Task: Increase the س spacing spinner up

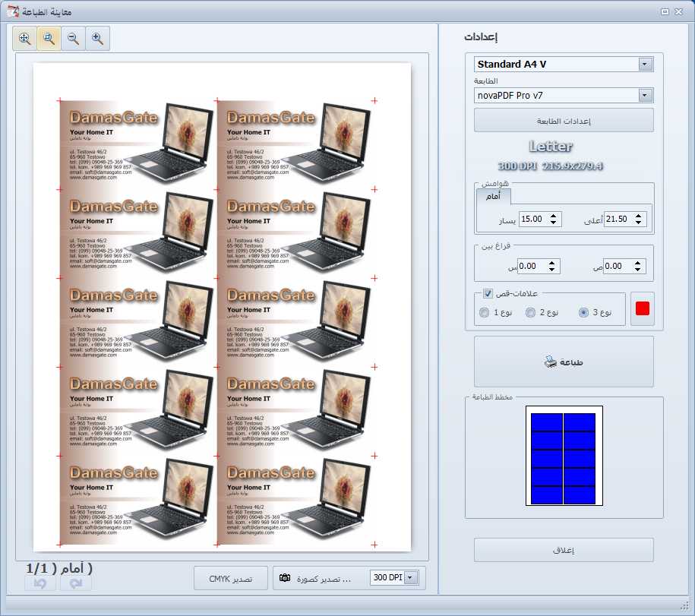Action: (552, 263)
